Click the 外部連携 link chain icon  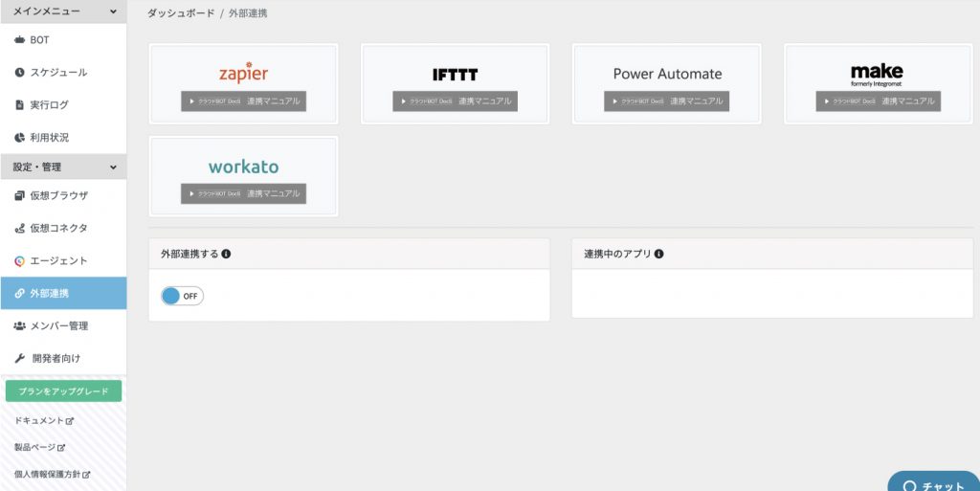[19, 294]
